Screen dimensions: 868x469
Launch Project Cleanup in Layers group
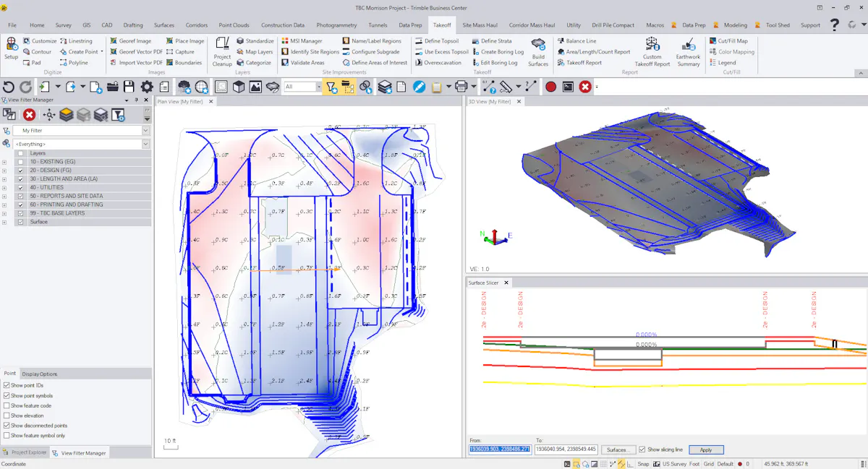(x=222, y=51)
